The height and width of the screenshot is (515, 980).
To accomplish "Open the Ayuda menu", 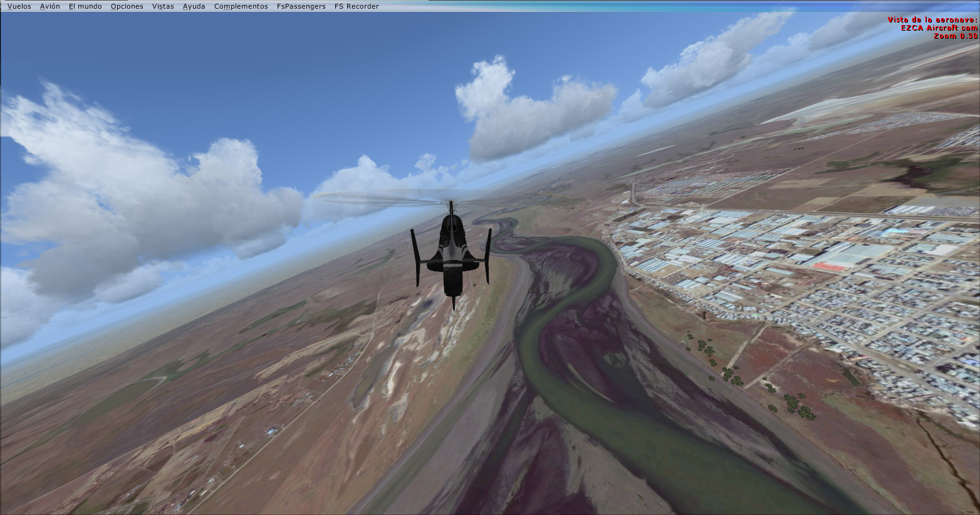I will (x=194, y=6).
